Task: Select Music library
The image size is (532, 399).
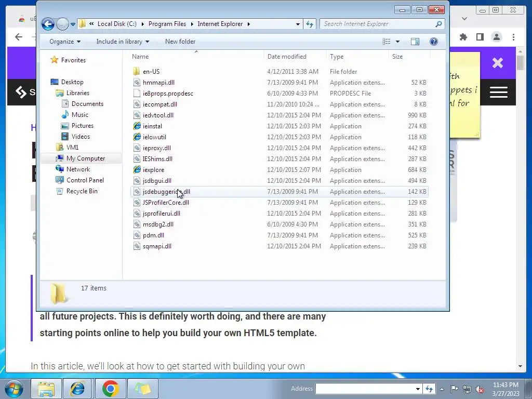Action: 79,115
